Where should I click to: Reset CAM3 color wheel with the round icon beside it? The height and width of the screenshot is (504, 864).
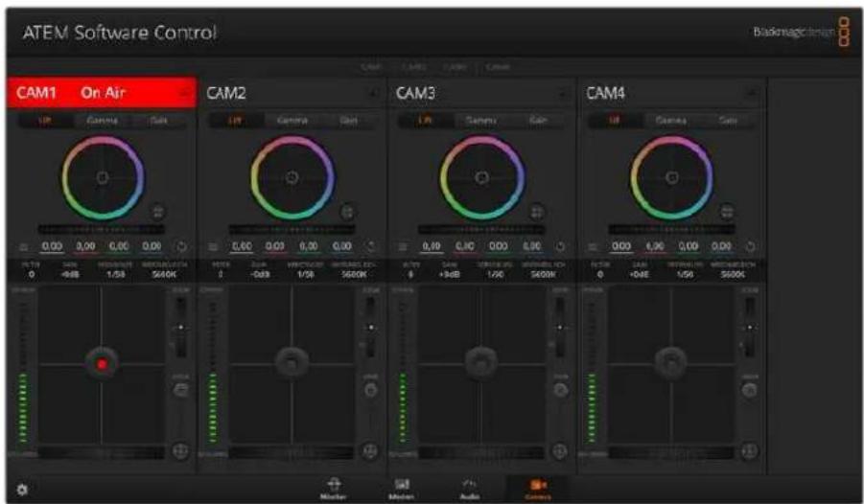(x=537, y=212)
